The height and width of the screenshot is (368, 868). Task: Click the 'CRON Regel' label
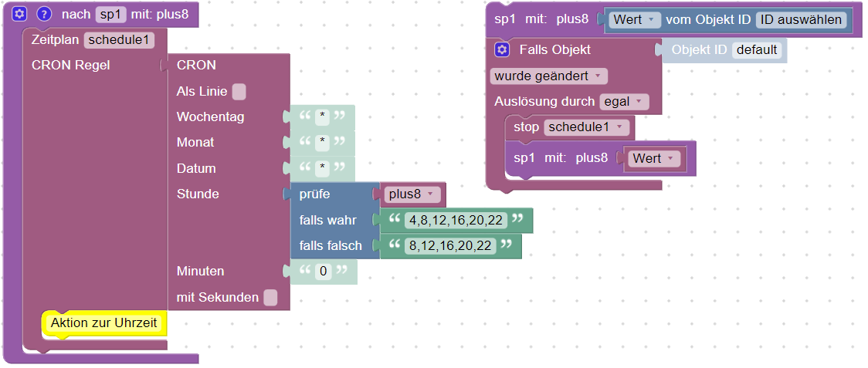[71, 66]
